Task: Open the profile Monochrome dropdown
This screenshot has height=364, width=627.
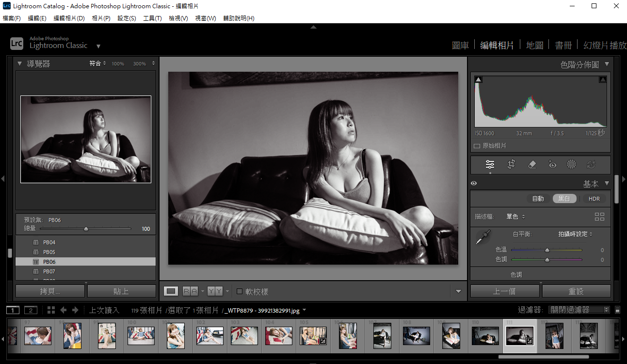Action: pyautogui.click(x=516, y=217)
